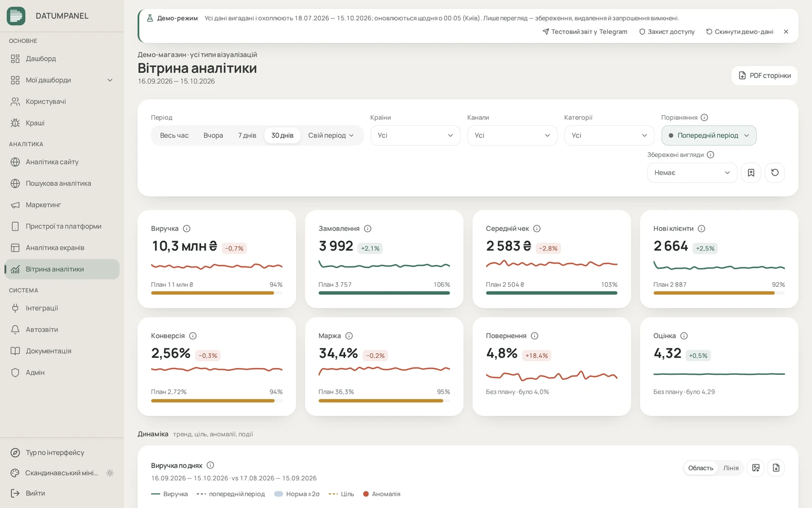
Task: Expand the Мої дашборди sidebar section
Action: [62, 80]
